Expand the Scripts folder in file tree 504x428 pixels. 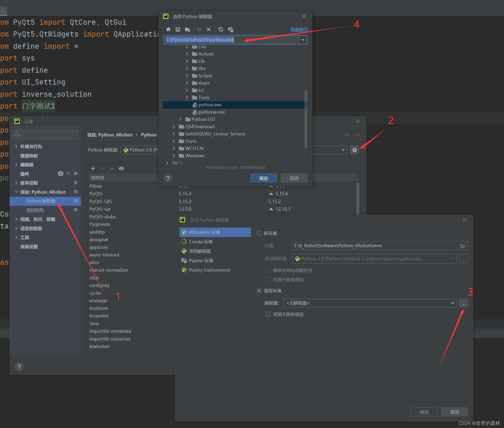tap(187, 76)
